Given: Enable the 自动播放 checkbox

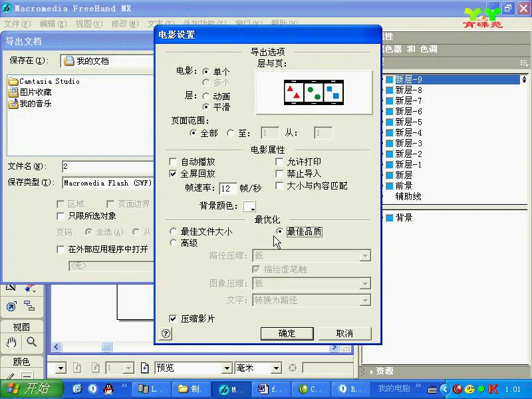Looking at the screenshot, I should pyautogui.click(x=173, y=162).
